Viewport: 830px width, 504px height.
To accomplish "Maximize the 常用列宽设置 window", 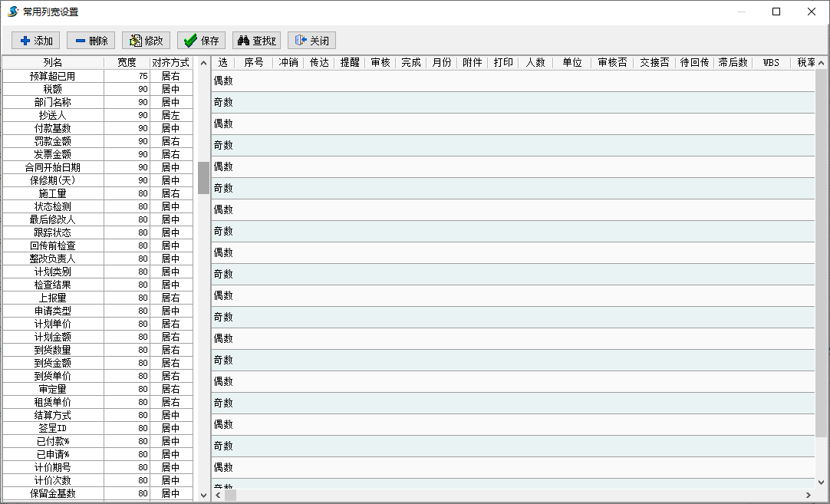I will pyautogui.click(x=776, y=12).
